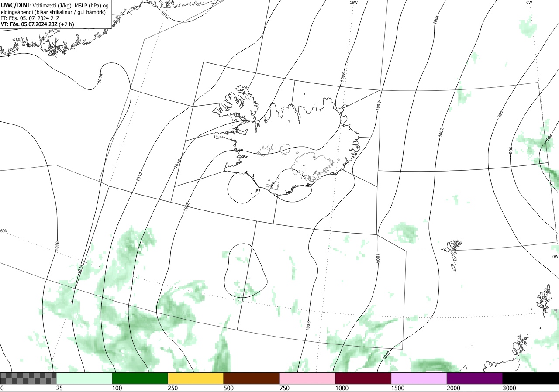The height and width of the screenshot is (392, 559).
Task: Click the '998' isobar label
Action: click(500, 115)
